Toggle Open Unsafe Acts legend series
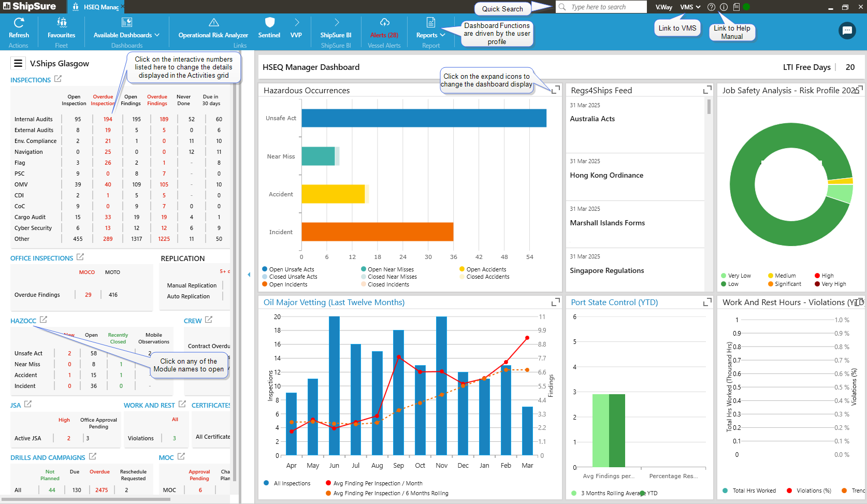Image resolution: width=867 pixels, height=504 pixels. point(291,269)
